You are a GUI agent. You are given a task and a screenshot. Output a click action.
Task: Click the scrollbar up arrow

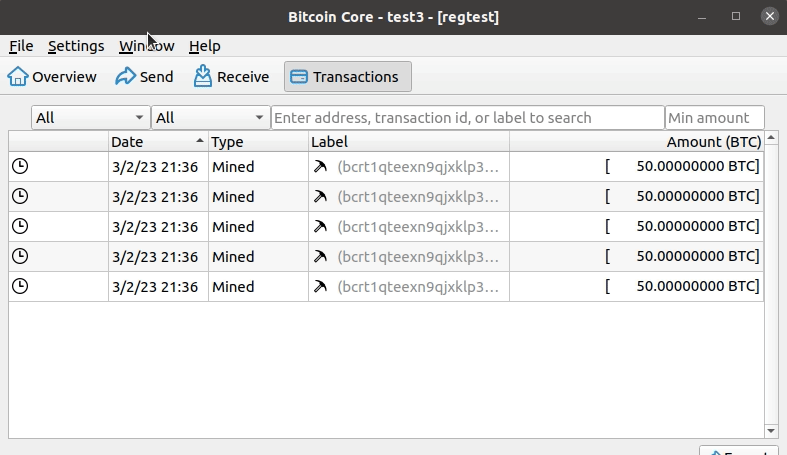coord(771,137)
